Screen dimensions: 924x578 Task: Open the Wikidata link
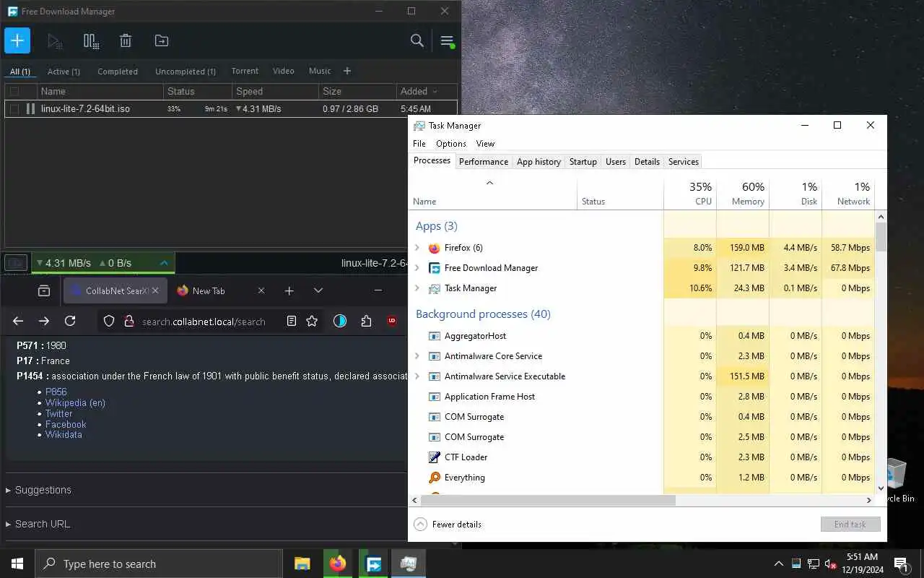coord(64,434)
